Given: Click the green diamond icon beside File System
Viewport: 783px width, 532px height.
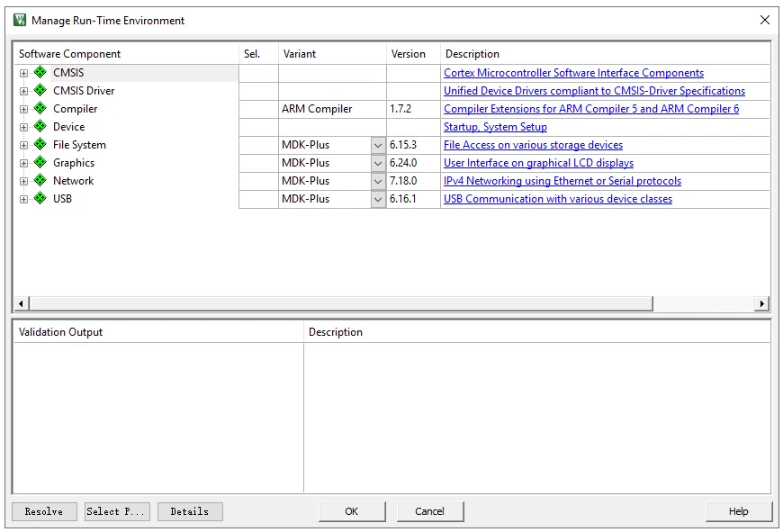Looking at the screenshot, I should point(40,144).
